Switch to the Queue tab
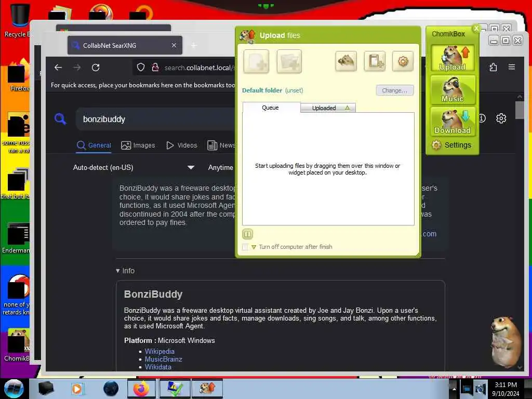This screenshot has height=399, width=532. pyautogui.click(x=270, y=108)
